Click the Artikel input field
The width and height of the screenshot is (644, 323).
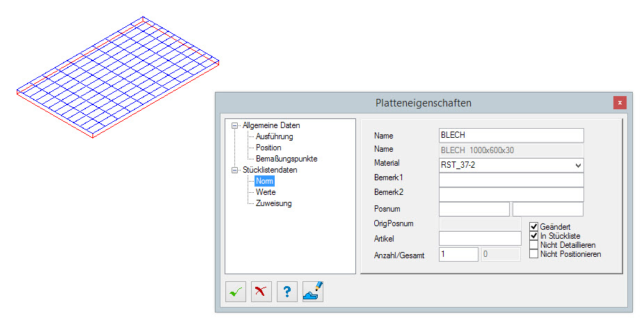480,238
